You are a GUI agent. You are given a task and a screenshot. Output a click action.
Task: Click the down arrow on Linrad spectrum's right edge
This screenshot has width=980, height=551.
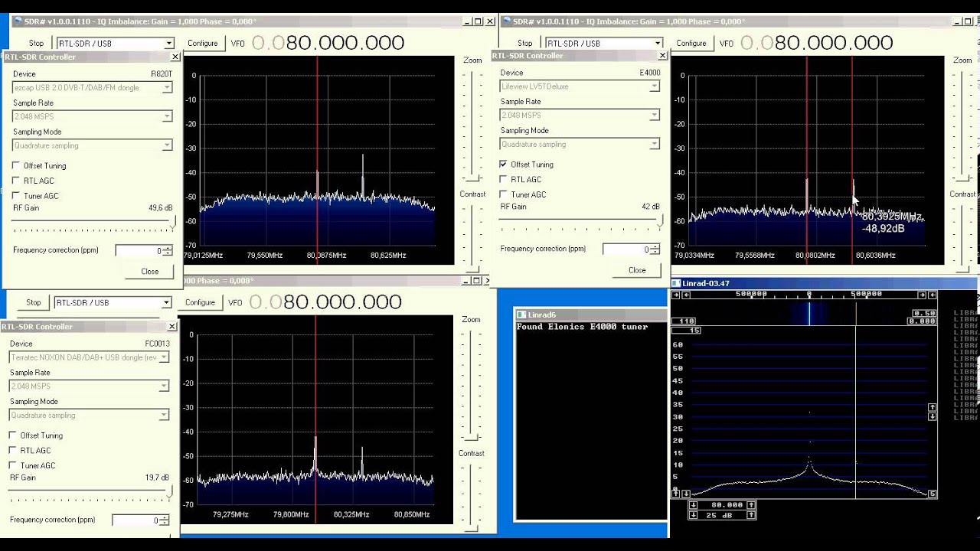click(x=932, y=417)
